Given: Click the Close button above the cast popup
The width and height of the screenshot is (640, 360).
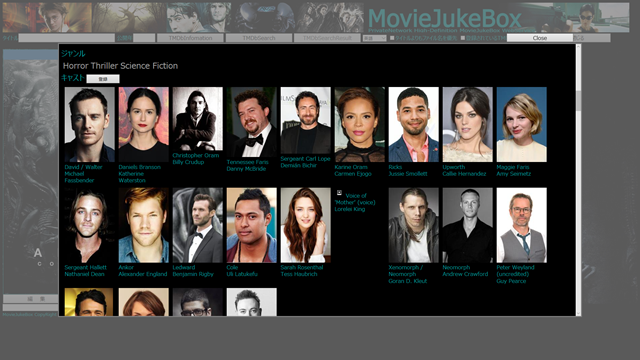Looking at the screenshot, I should 540,38.
